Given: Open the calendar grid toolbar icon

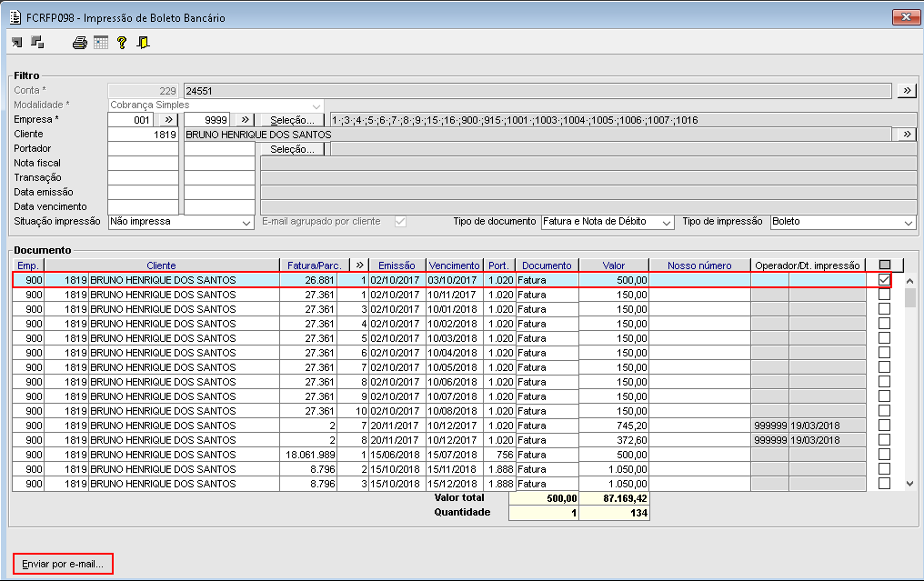Looking at the screenshot, I should (101, 43).
